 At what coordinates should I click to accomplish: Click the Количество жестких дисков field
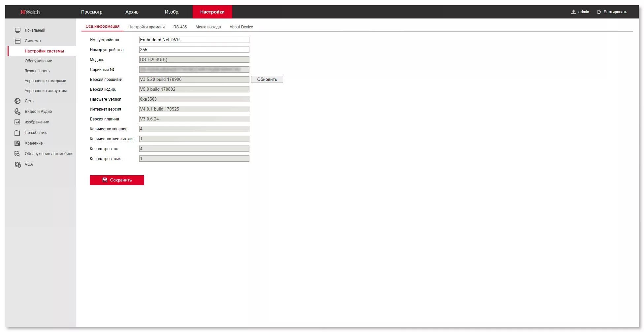point(194,139)
